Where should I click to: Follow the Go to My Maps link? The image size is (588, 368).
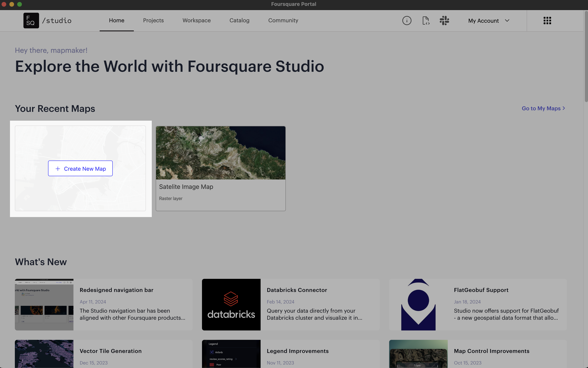point(543,109)
